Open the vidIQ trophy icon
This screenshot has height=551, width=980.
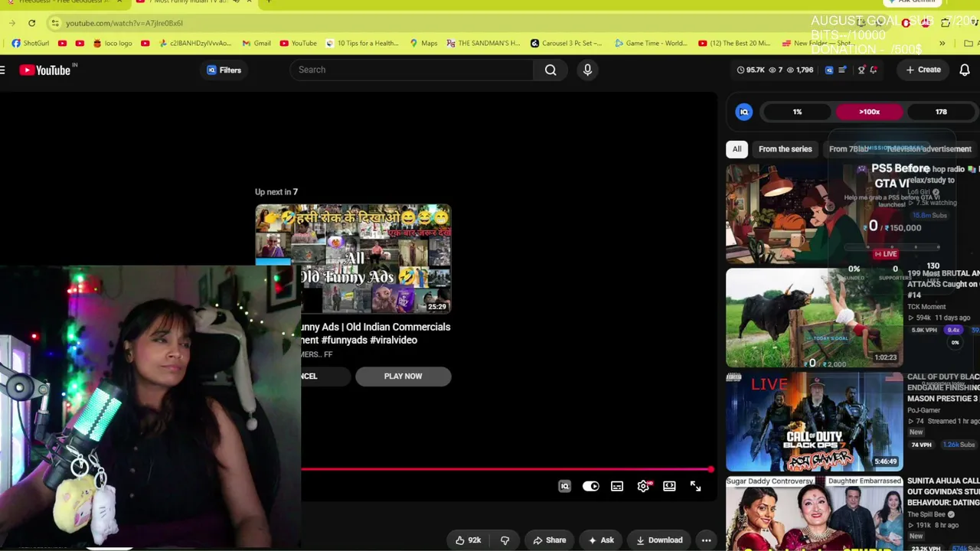(x=861, y=70)
